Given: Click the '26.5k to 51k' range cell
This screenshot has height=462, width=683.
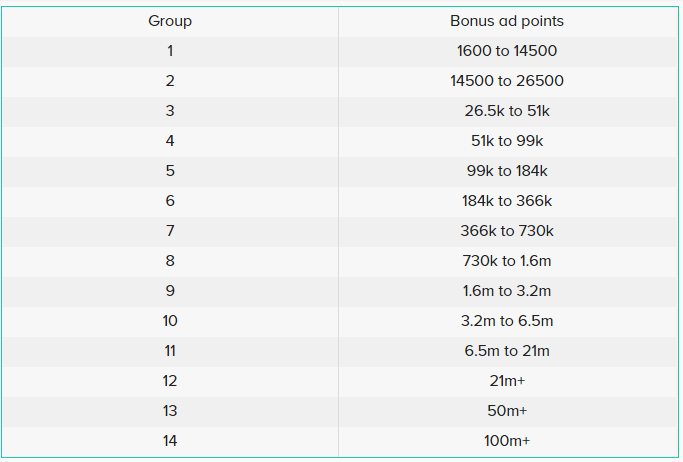Looking at the screenshot, I should [507, 111].
